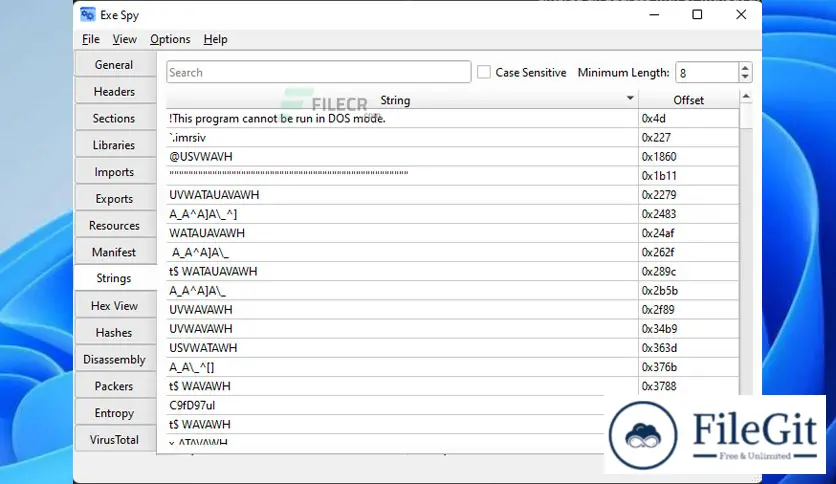Switch to the Exports tab

[x=114, y=198]
